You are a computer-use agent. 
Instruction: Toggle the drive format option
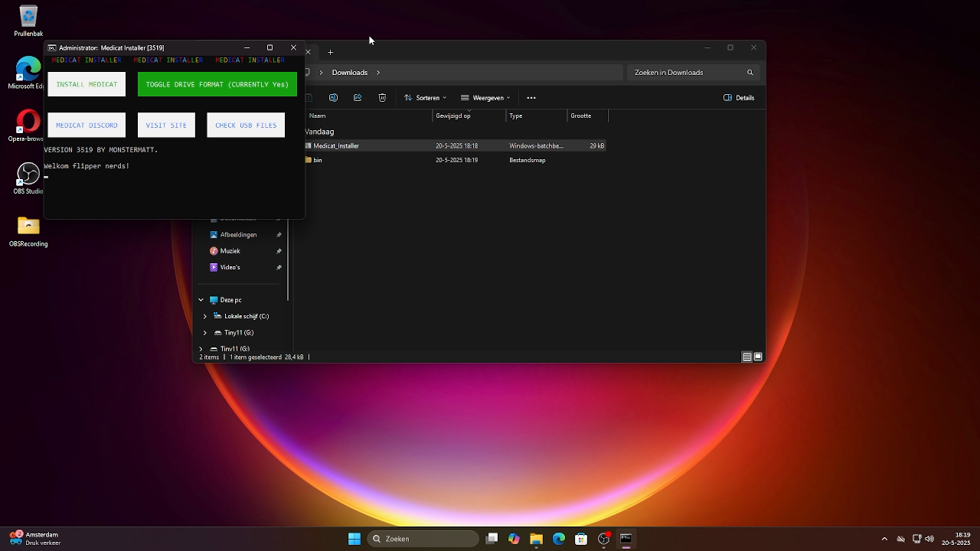217,84
